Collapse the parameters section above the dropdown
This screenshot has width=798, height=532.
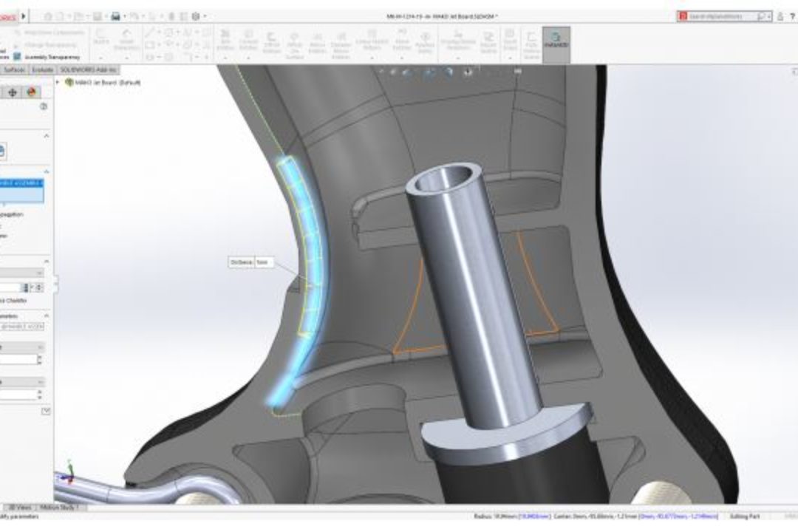[x=47, y=261]
